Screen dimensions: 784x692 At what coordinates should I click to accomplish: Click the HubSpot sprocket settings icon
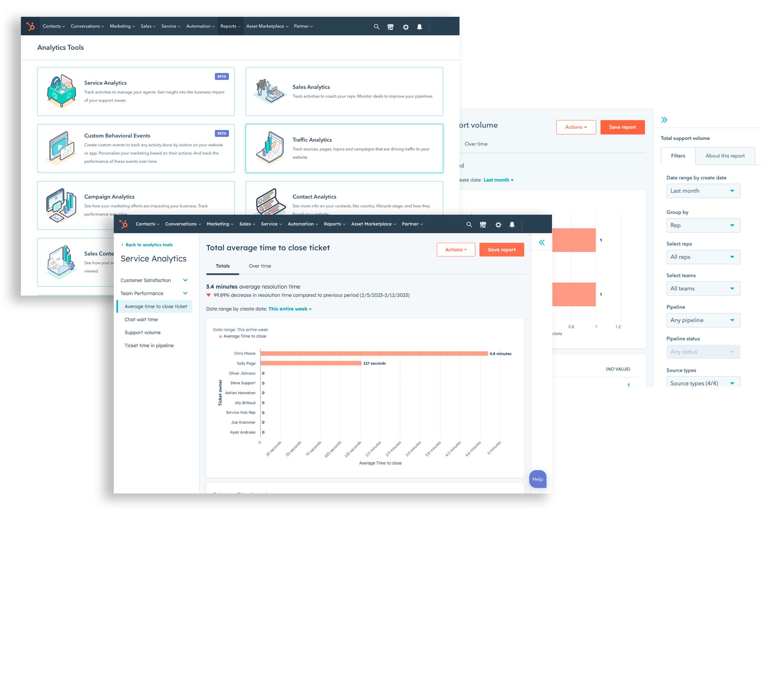(x=406, y=26)
